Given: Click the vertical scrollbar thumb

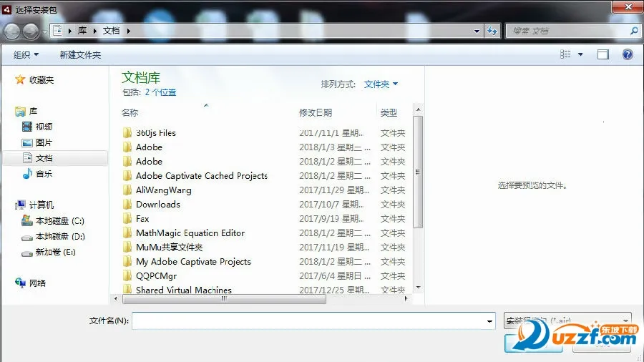Looking at the screenshot, I should click(418, 172).
